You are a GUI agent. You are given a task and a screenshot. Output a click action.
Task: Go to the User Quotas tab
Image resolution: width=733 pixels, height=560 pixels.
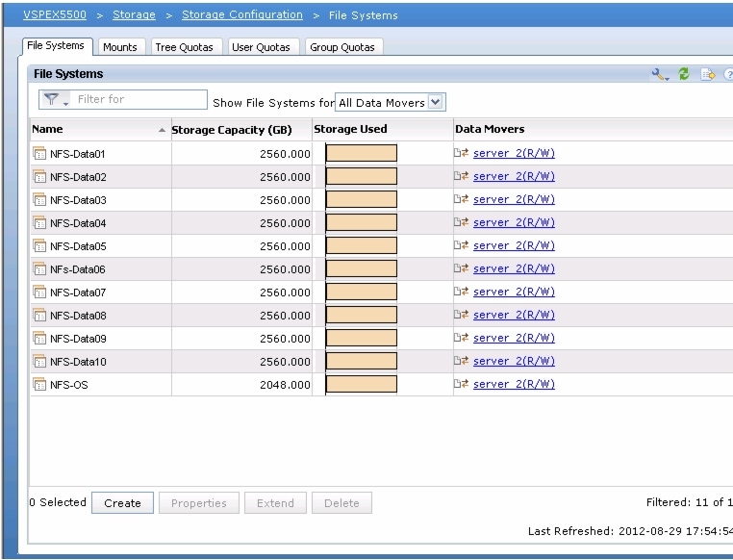point(261,47)
